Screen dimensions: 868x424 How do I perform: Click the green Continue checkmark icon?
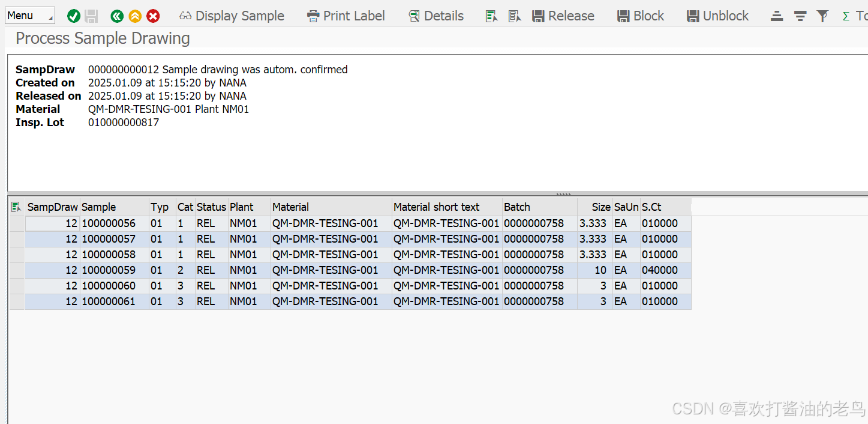[x=73, y=16]
